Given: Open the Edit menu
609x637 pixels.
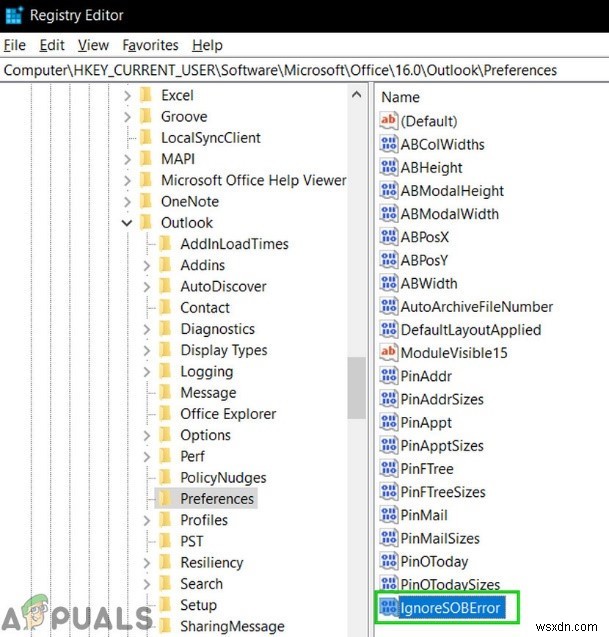Looking at the screenshot, I should [52, 45].
